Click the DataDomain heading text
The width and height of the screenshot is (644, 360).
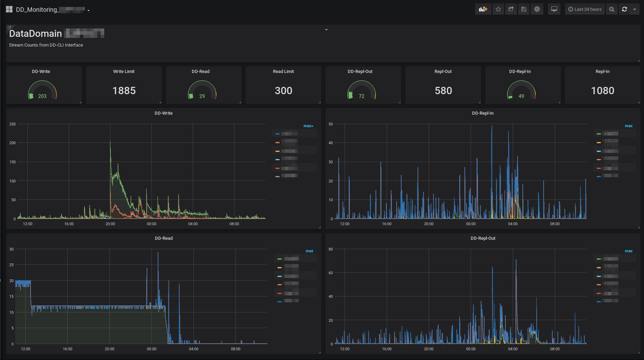tap(35, 34)
